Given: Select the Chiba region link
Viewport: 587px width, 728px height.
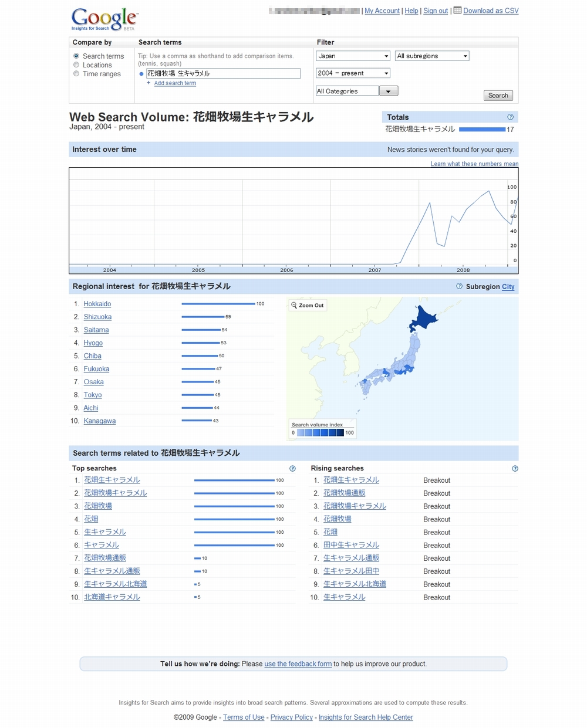Looking at the screenshot, I should 93,355.
